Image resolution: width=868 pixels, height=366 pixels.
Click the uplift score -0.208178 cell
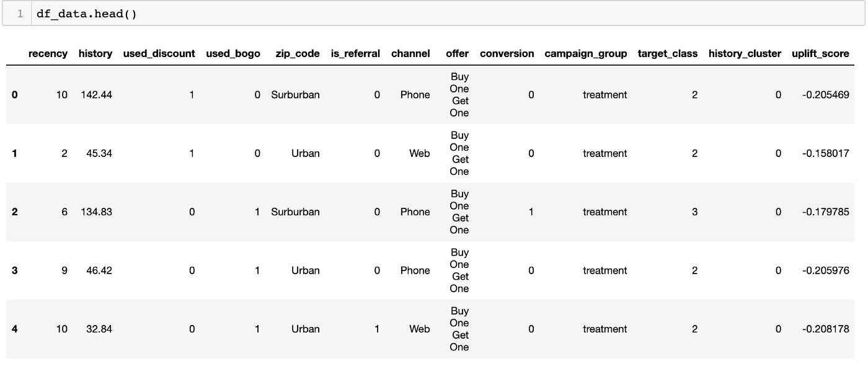click(825, 329)
